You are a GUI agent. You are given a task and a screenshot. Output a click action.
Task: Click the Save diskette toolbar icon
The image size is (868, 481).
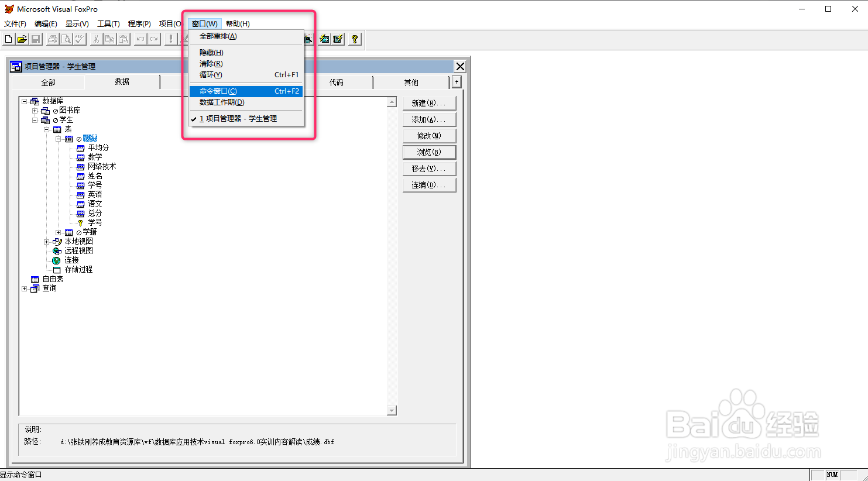(x=35, y=39)
